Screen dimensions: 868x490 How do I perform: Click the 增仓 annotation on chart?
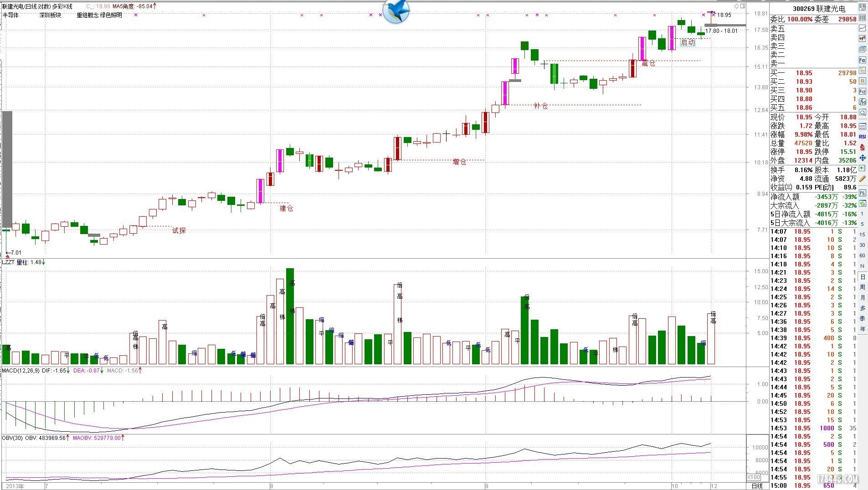click(x=459, y=162)
